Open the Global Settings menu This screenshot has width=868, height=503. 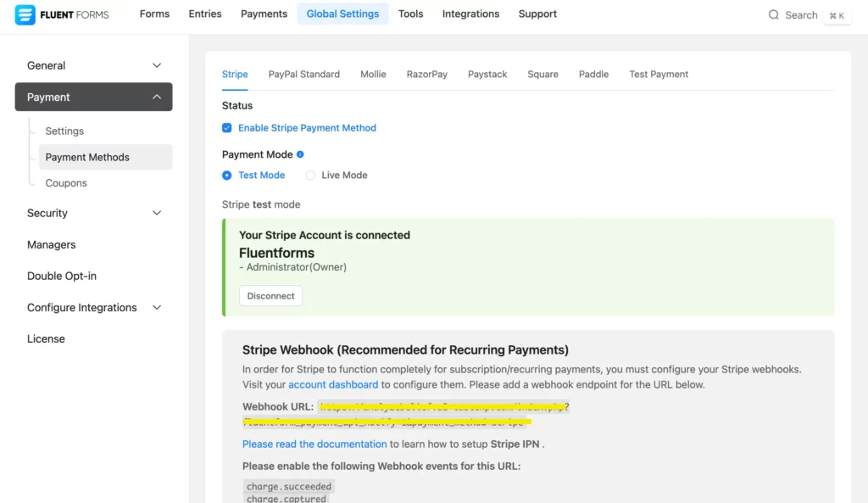coord(342,14)
